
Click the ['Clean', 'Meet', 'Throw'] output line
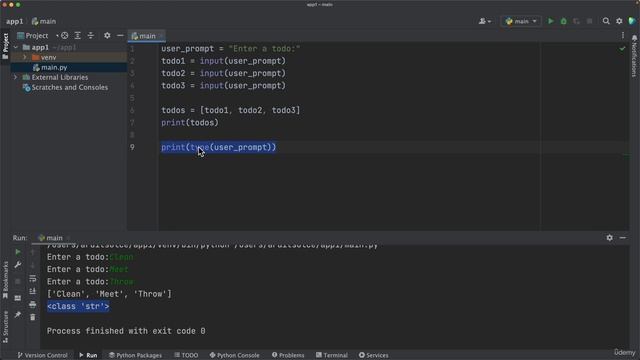click(x=109, y=294)
